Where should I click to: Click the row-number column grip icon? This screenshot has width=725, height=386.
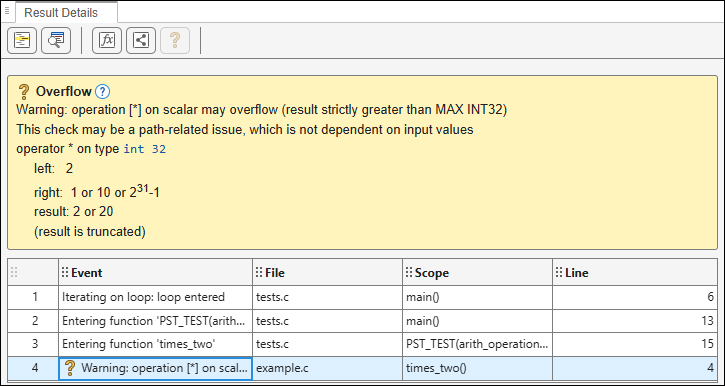tap(14, 273)
